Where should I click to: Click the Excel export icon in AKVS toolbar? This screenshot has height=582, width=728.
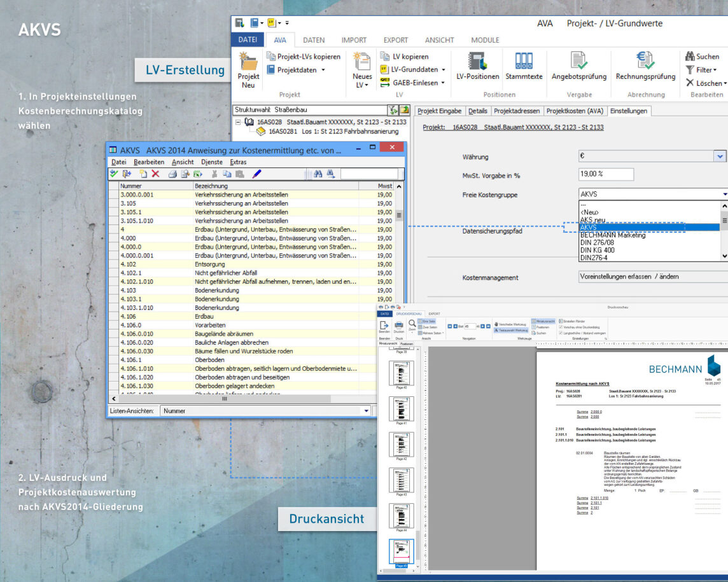tap(198, 174)
